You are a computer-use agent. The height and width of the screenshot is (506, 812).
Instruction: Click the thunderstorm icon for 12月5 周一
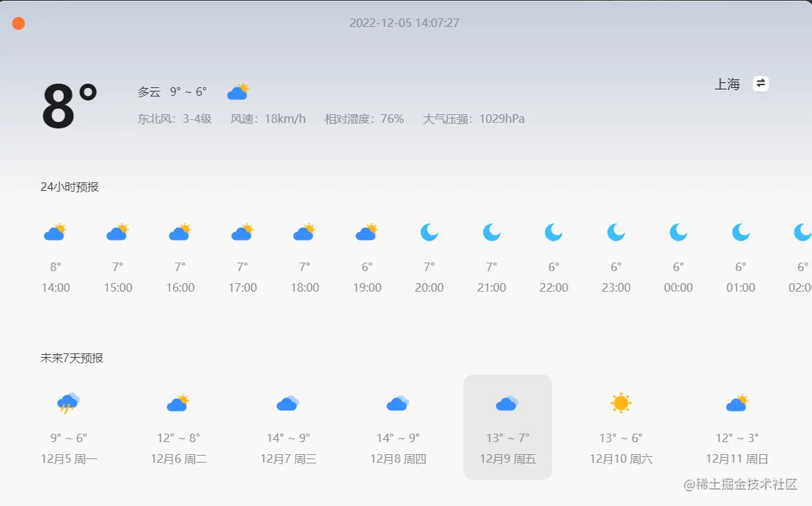point(68,403)
